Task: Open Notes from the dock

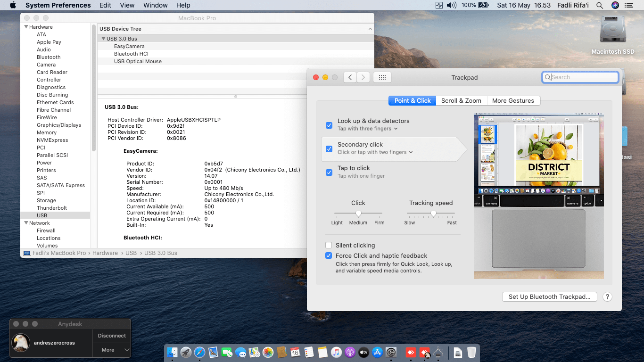Action: [x=322, y=352]
